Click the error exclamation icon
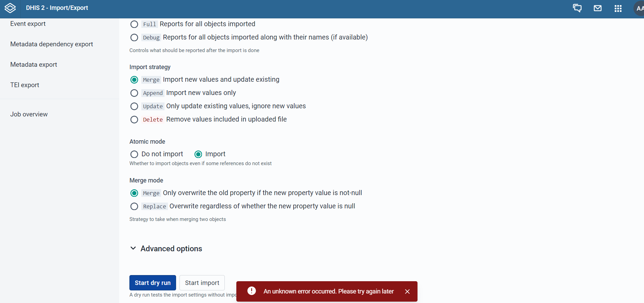The width and height of the screenshot is (644, 303). (252, 291)
